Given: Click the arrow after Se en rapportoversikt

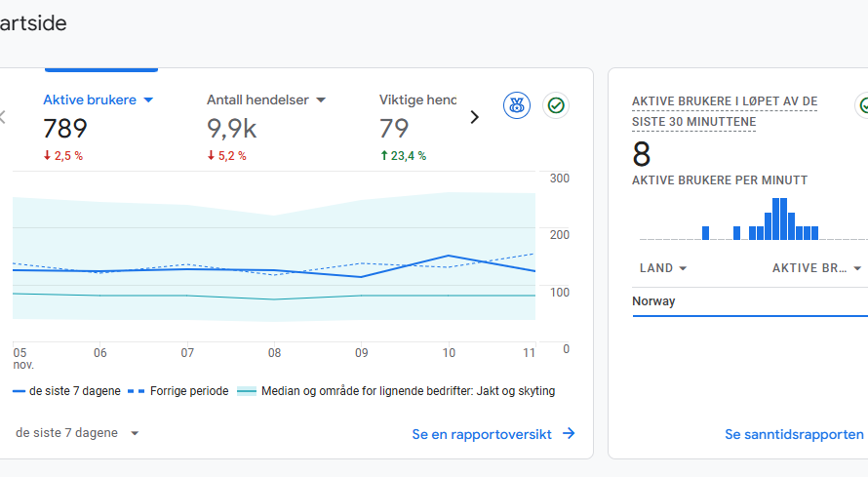Looking at the screenshot, I should point(569,434).
